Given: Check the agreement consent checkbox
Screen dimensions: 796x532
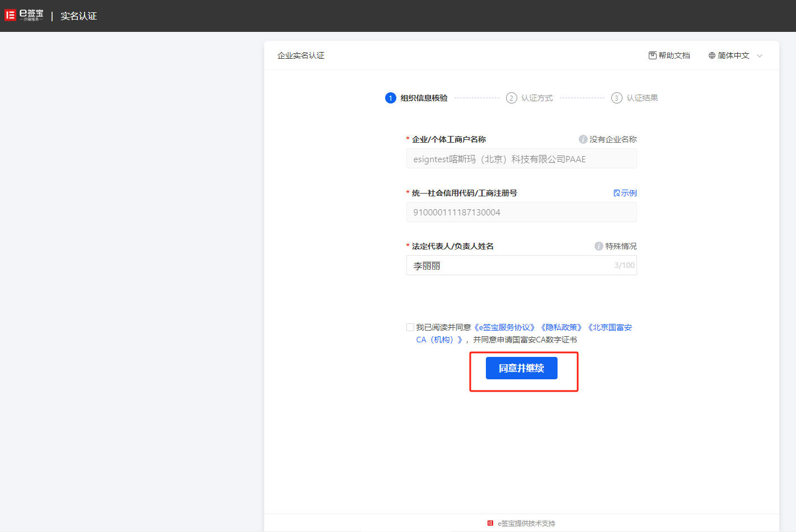Looking at the screenshot, I should pos(410,327).
